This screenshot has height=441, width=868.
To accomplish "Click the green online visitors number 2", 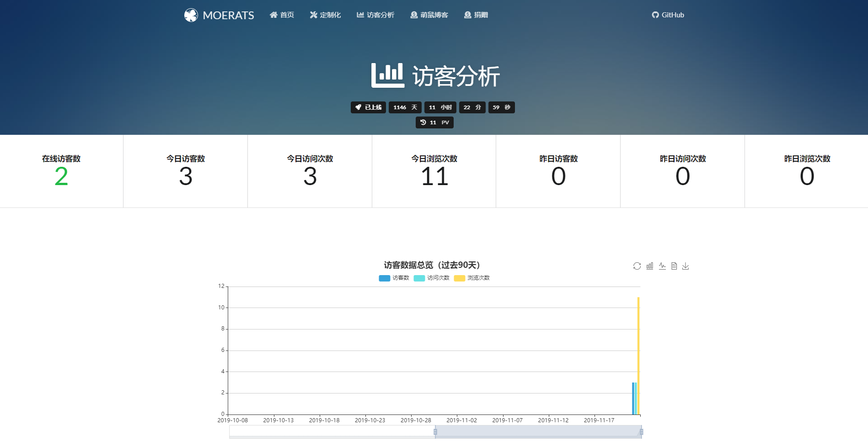I will click(x=61, y=176).
